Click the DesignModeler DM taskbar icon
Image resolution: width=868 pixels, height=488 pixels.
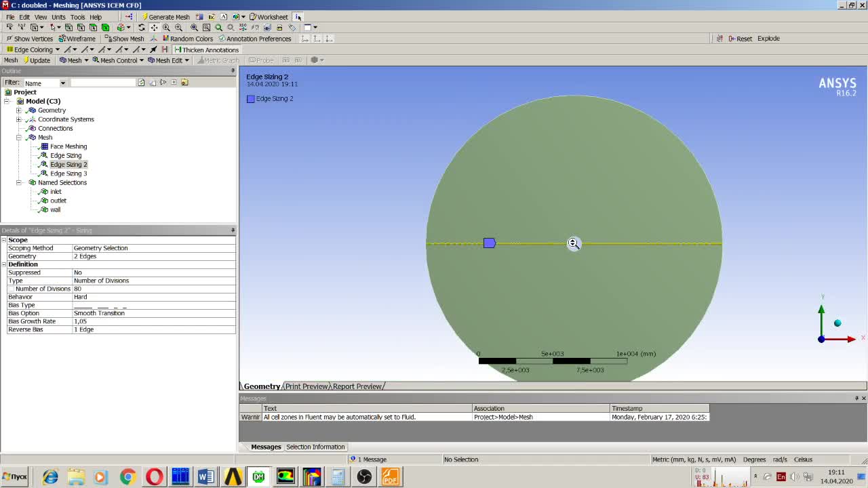(258, 477)
